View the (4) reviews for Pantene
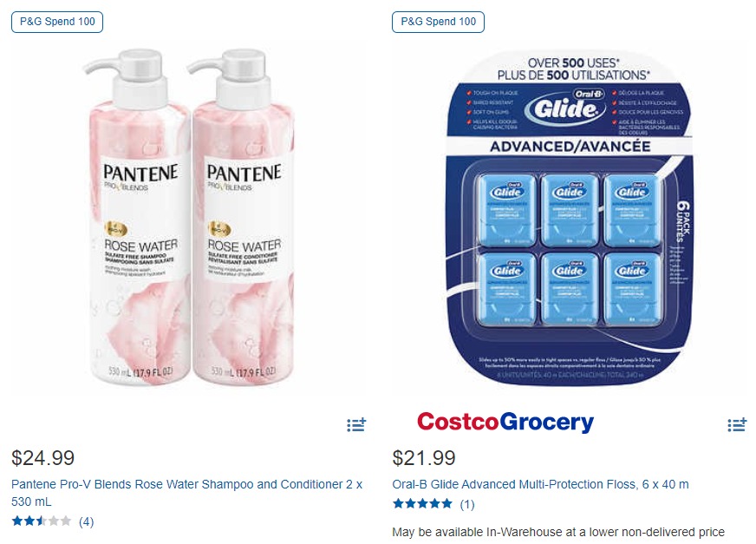Image resolution: width=756 pixels, height=544 pixels. click(x=87, y=521)
